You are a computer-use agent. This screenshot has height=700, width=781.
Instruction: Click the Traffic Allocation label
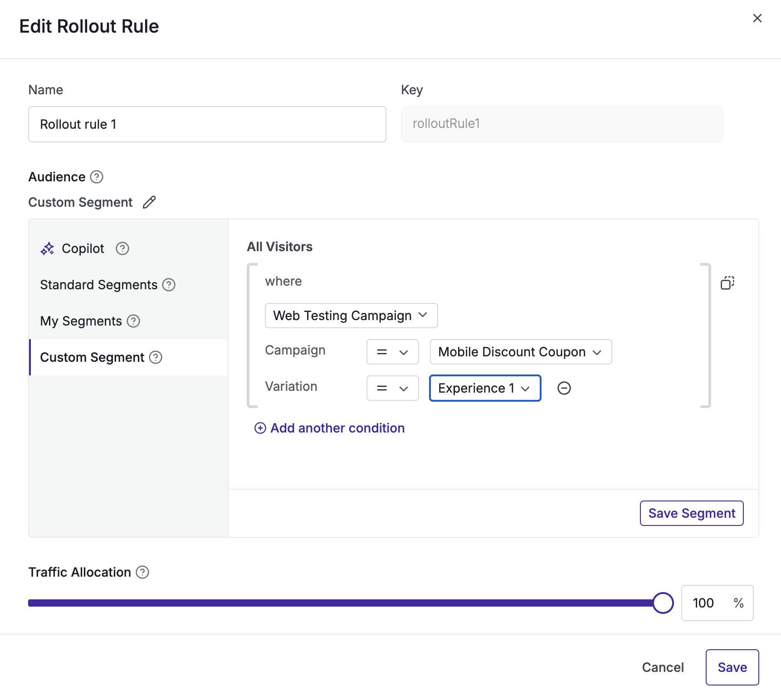80,572
